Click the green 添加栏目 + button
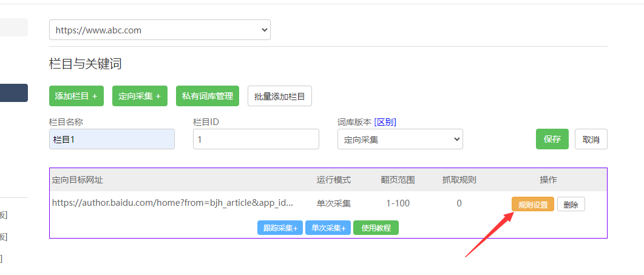Screen dimensions: 644x275 point(76,96)
